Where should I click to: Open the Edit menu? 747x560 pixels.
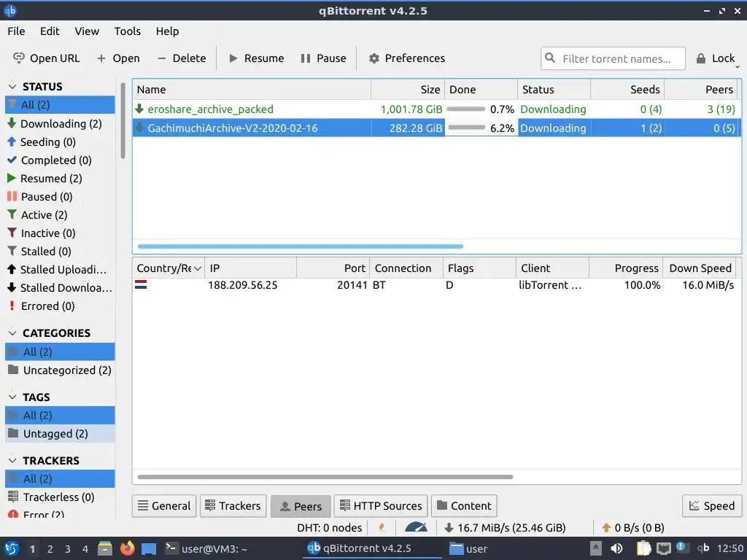click(x=50, y=31)
